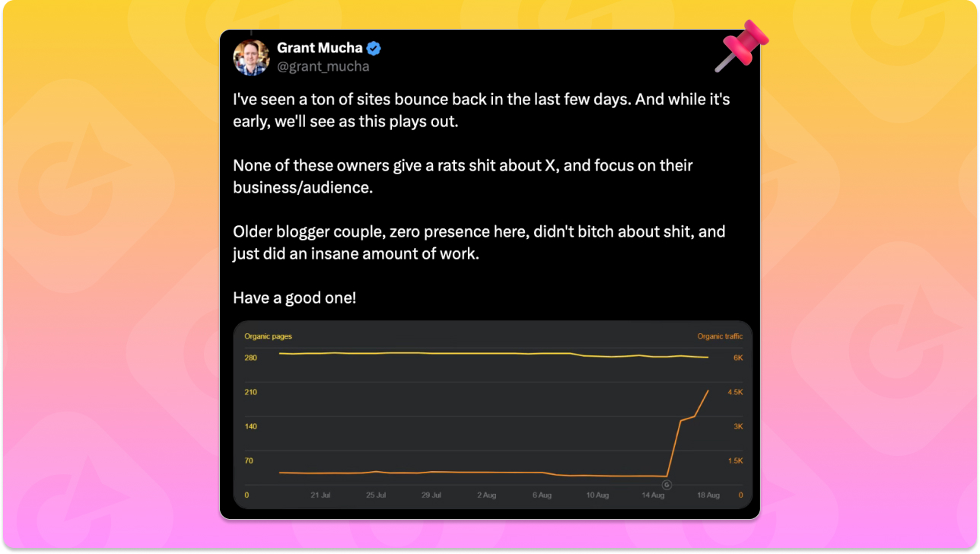
Task: Open the Grant Mucha display name
Action: 320,49
